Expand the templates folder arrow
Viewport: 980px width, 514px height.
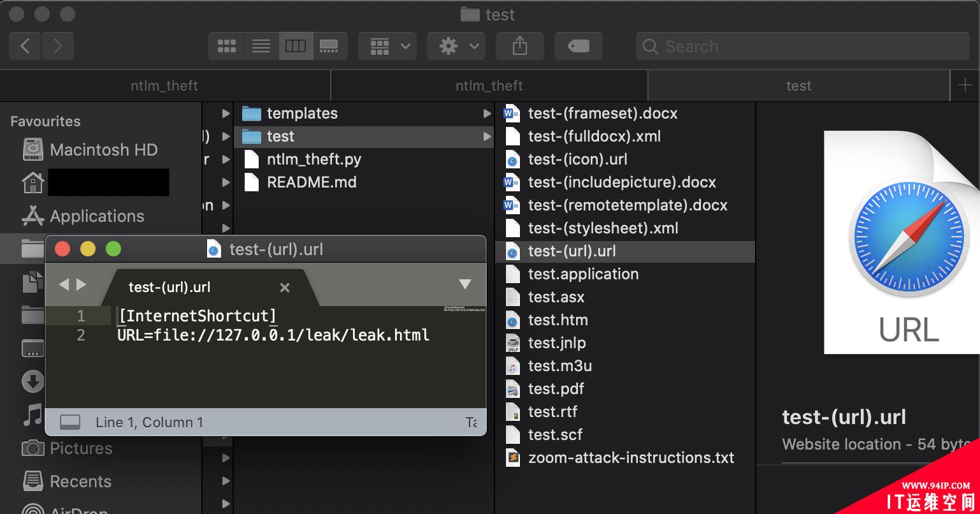pyautogui.click(x=487, y=114)
